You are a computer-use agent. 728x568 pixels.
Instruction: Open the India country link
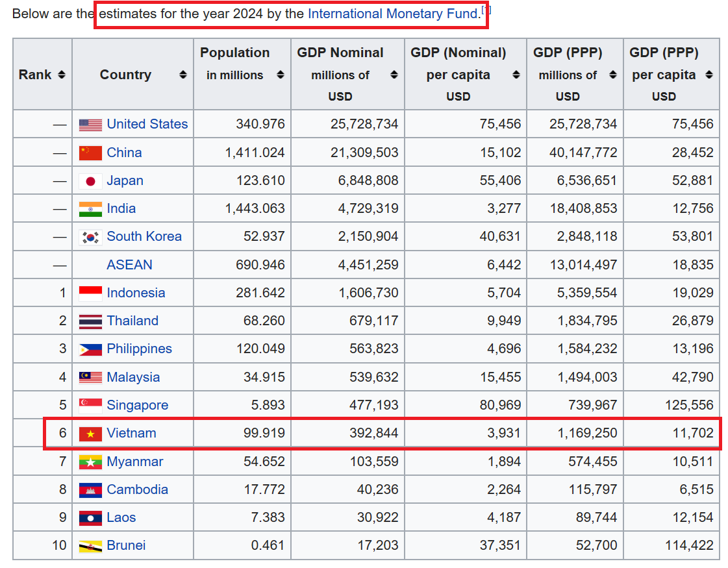tap(121, 208)
